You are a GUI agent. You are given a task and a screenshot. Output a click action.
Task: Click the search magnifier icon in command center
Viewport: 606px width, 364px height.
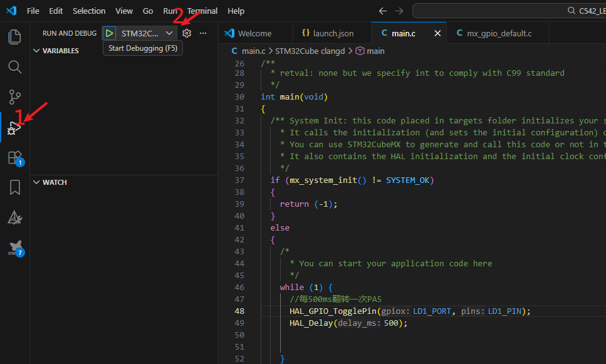[571, 11]
